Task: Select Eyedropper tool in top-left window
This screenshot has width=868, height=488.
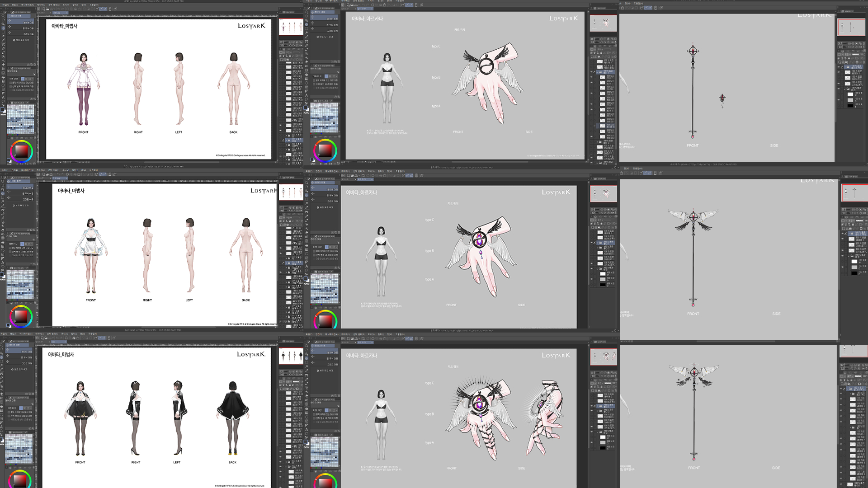Action: [x=3, y=40]
